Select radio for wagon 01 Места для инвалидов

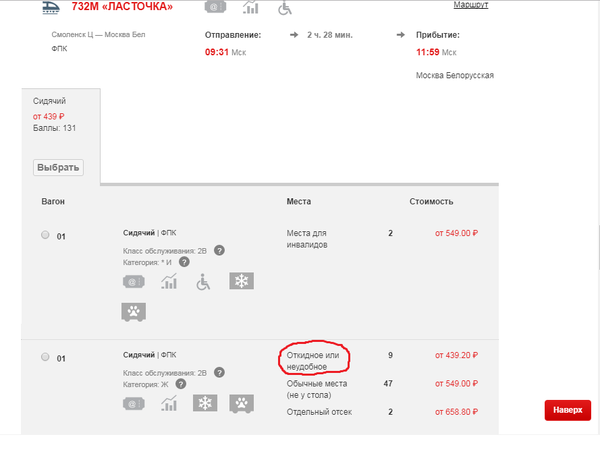pyautogui.click(x=45, y=235)
